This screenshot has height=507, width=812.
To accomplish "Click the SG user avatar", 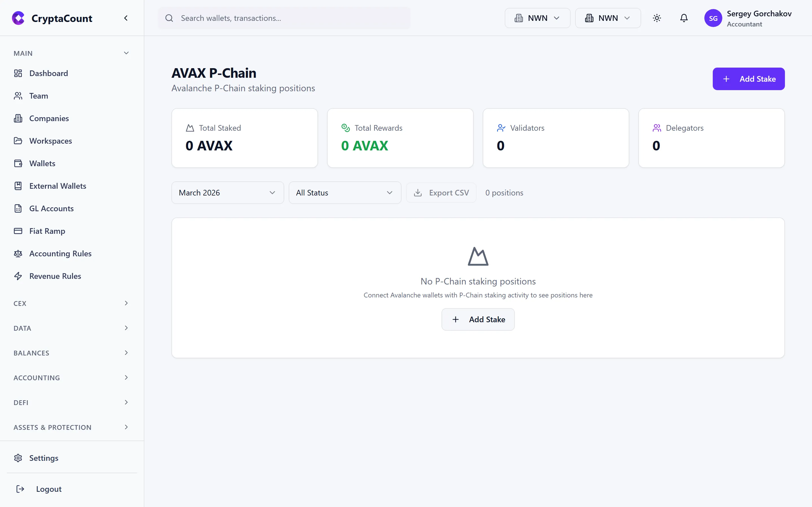I will point(713,18).
